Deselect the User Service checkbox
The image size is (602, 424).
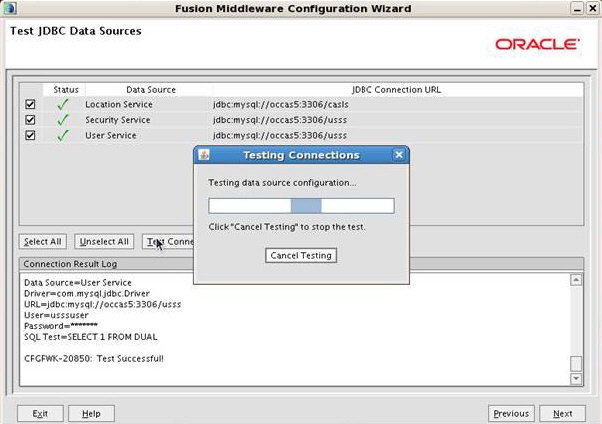[x=30, y=136]
